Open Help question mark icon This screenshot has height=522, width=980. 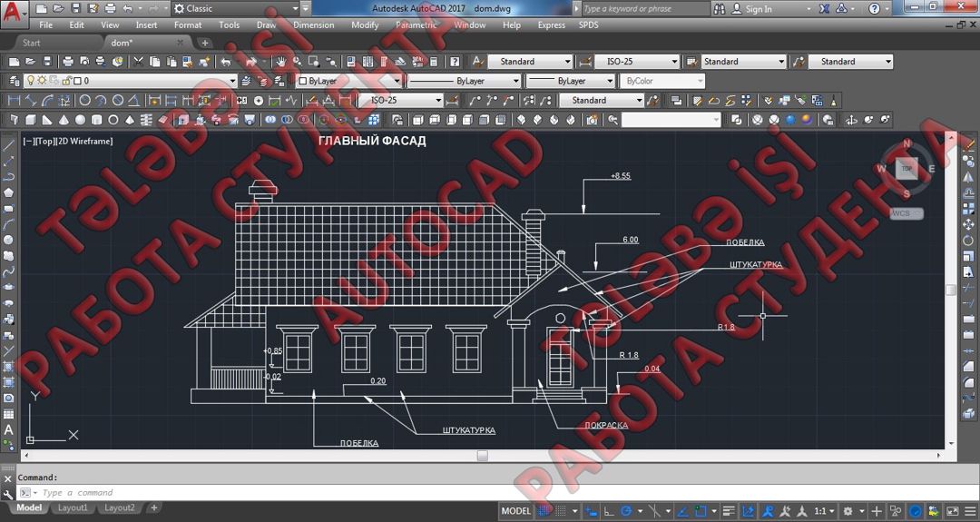click(x=455, y=61)
